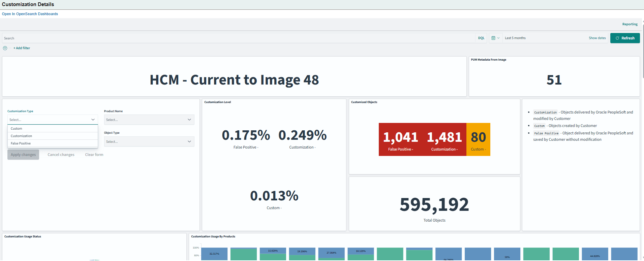
Task: Open the Reporting menu
Action: click(630, 24)
